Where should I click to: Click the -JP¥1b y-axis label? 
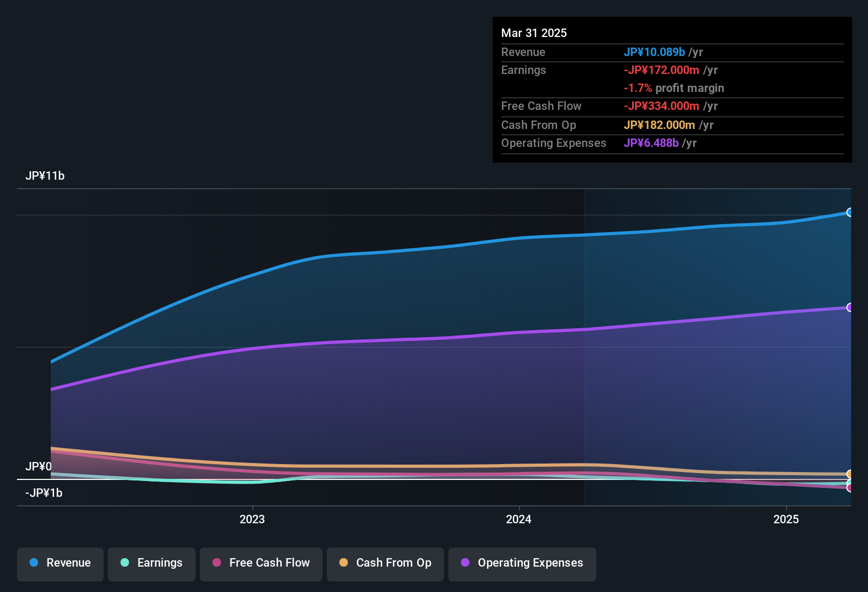coord(44,493)
